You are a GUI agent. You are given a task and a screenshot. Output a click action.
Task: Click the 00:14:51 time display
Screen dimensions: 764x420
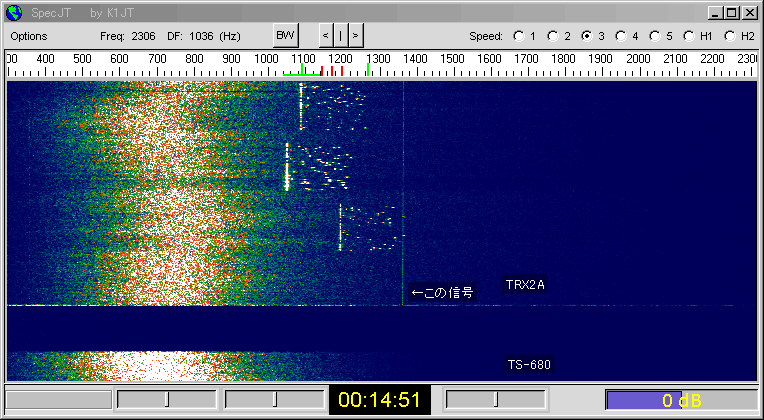[x=380, y=400]
